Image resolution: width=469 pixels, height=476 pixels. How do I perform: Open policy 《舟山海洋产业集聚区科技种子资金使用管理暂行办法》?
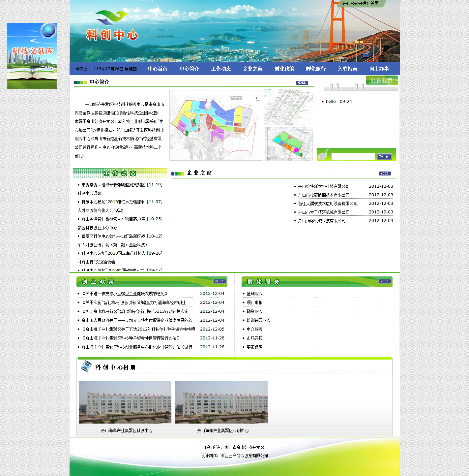point(131,338)
